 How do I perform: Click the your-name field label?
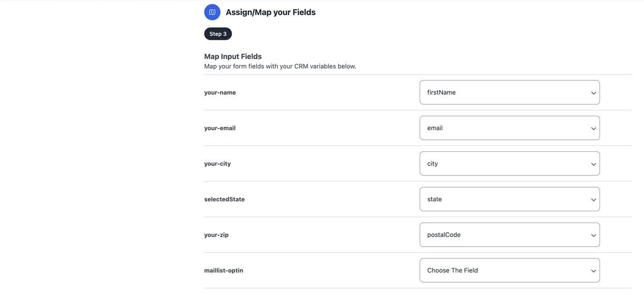(x=220, y=92)
